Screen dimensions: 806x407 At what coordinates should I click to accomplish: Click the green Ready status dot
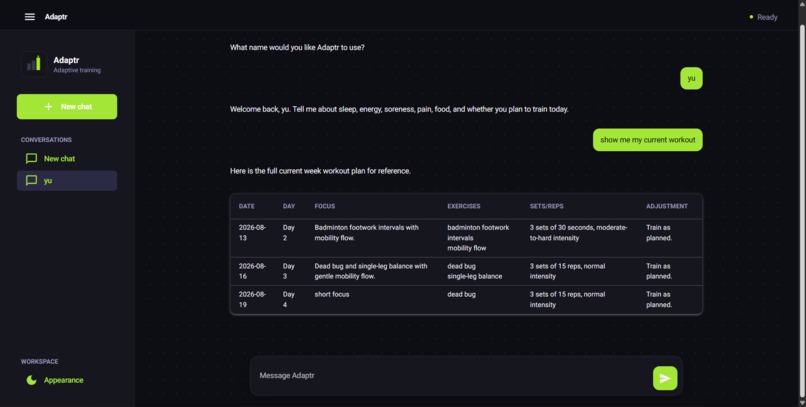[x=751, y=17]
